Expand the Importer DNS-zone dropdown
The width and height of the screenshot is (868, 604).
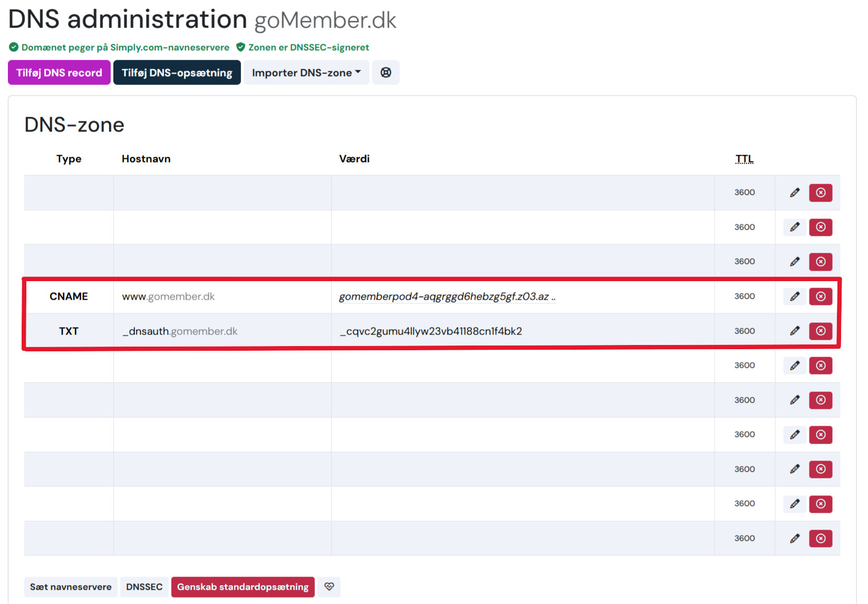[306, 72]
